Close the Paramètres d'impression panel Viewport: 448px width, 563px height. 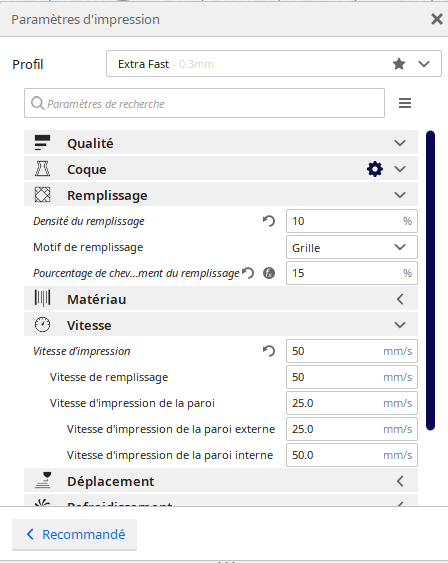(x=437, y=19)
